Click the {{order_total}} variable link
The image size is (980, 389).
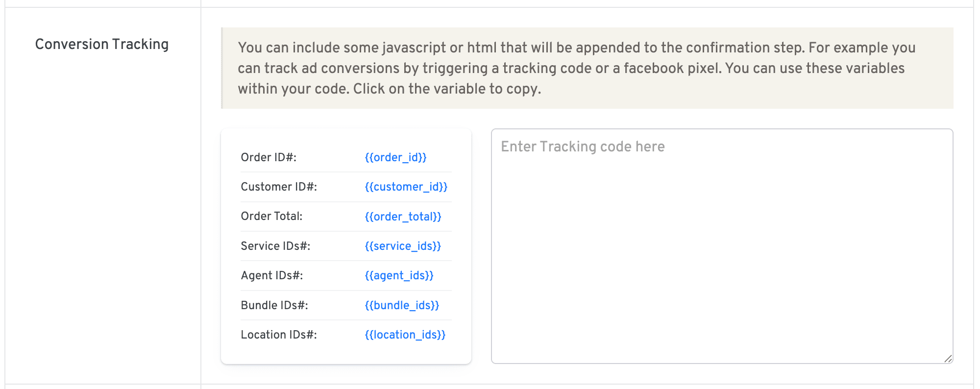point(403,217)
